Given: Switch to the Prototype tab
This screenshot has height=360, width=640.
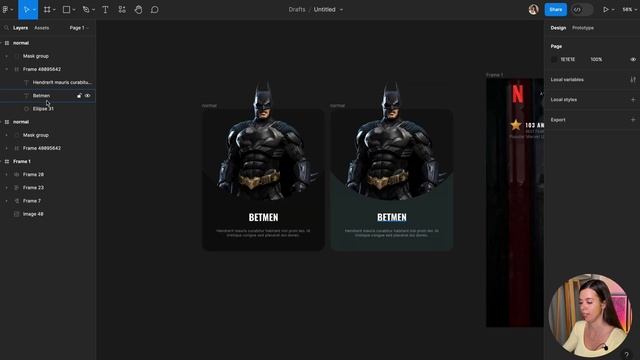Looking at the screenshot, I should click(583, 28).
